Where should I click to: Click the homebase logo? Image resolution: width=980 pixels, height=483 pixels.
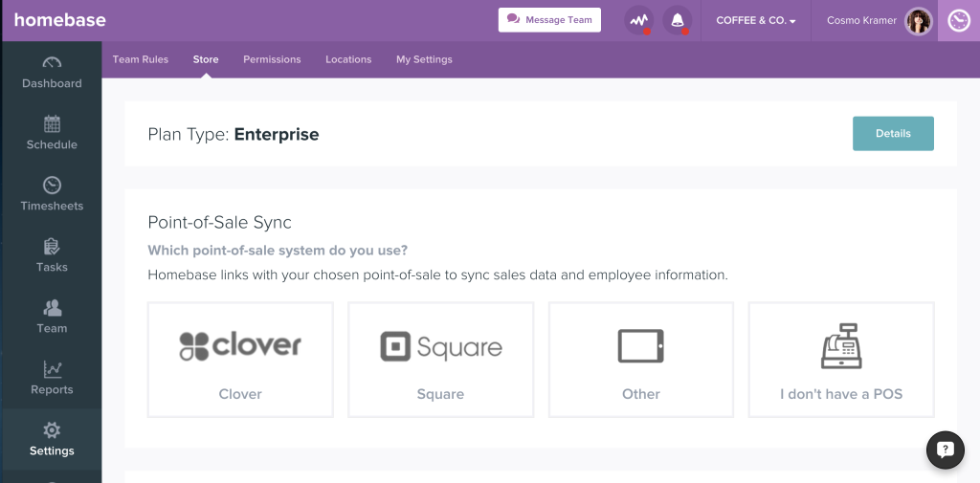pyautogui.click(x=60, y=20)
